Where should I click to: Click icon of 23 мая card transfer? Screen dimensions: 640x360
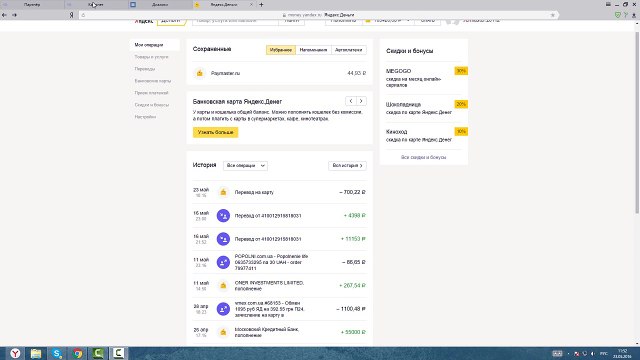coord(223,192)
